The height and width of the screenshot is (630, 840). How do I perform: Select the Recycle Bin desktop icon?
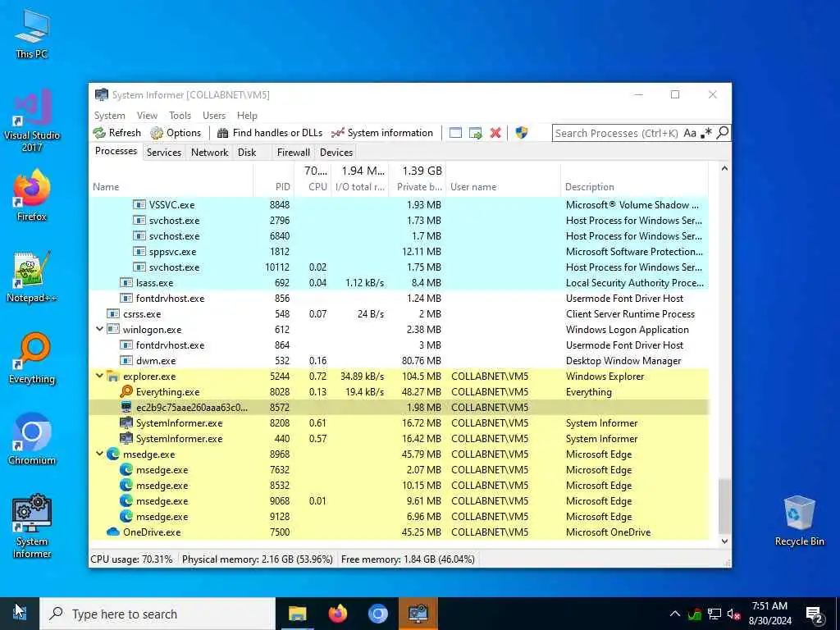[799, 521]
